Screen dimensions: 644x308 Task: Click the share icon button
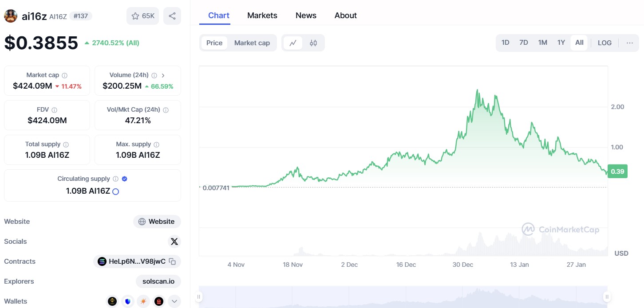pyautogui.click(x=172, y=16)
